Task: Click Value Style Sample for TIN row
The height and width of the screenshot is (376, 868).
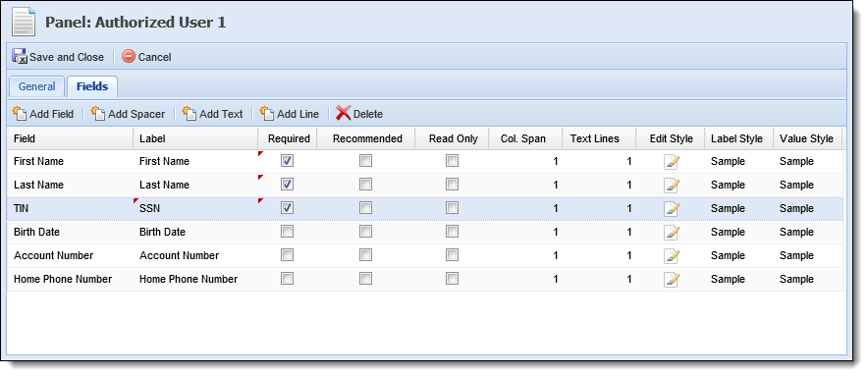Action: (796, 209)
